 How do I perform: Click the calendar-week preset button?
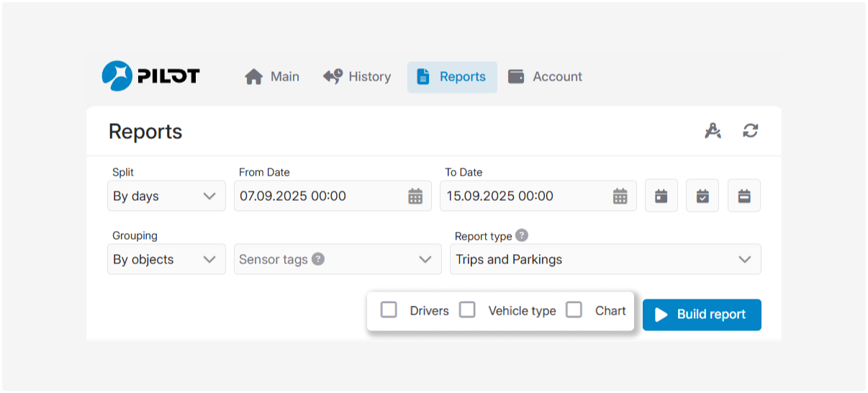pyautogui.click(x=744, y=196)
